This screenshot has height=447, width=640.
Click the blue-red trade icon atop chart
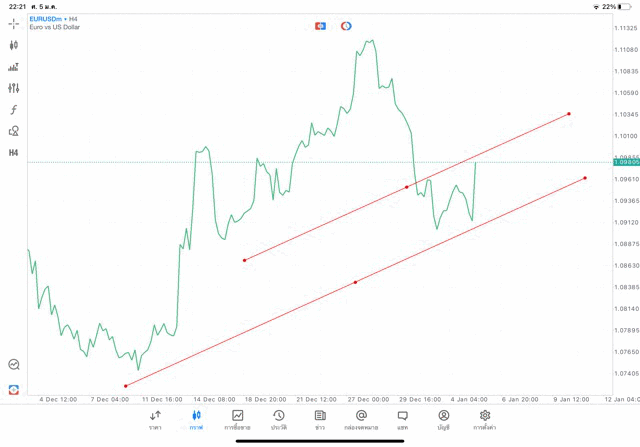tap(320, 26)
